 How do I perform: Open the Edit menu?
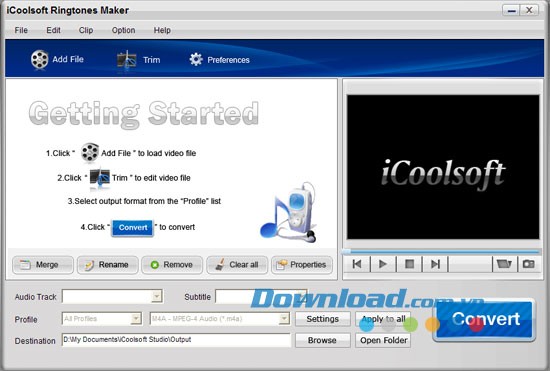(53, 30)
